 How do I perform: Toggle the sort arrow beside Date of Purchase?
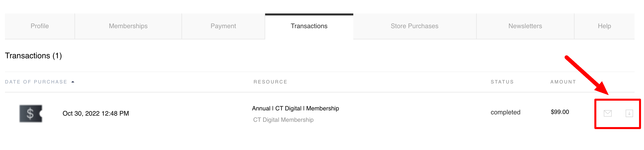click(x=73, y=82)
